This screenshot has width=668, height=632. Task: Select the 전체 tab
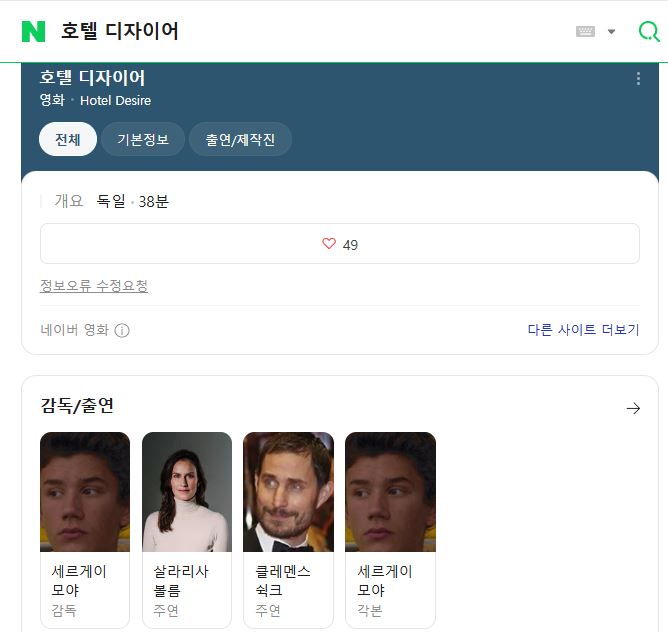coord(68,140)
